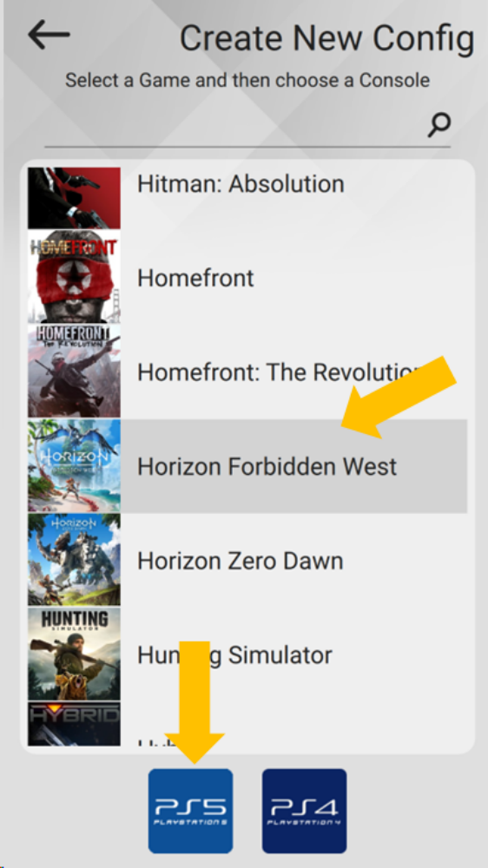This screenshot has width=488, height=868.
Task: Select Horizon Zero Dawn entry
Action: coord(247,560)
